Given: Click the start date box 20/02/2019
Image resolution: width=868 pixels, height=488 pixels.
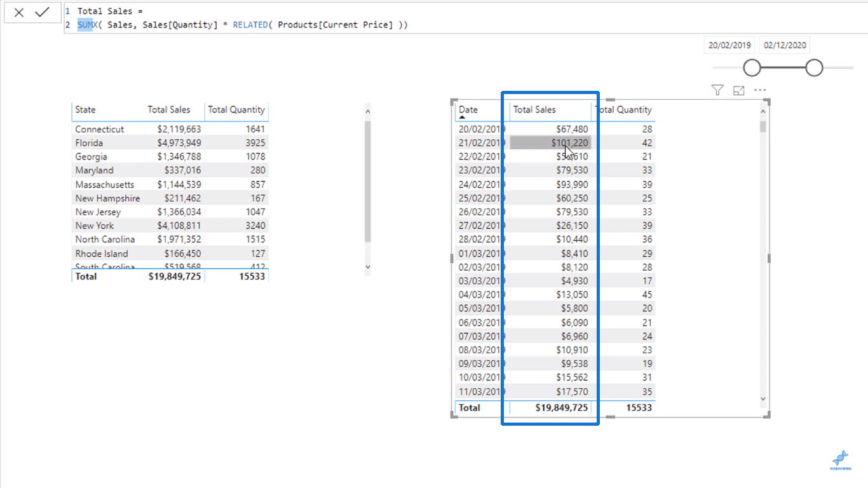Looking at the screenshot, I should coord(730,45).
